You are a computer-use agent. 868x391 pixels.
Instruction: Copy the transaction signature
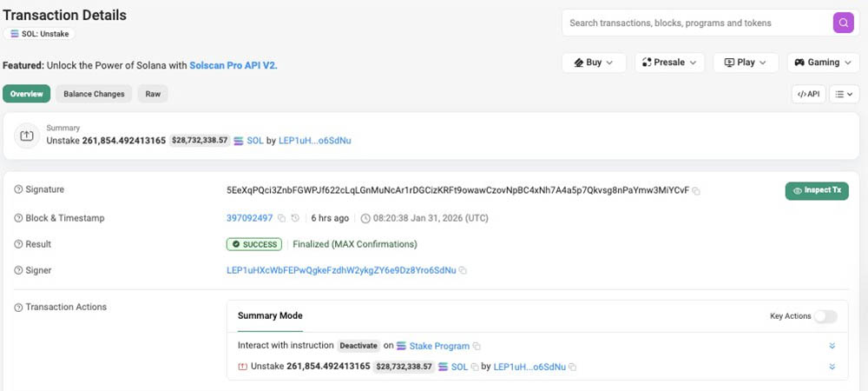696,190
